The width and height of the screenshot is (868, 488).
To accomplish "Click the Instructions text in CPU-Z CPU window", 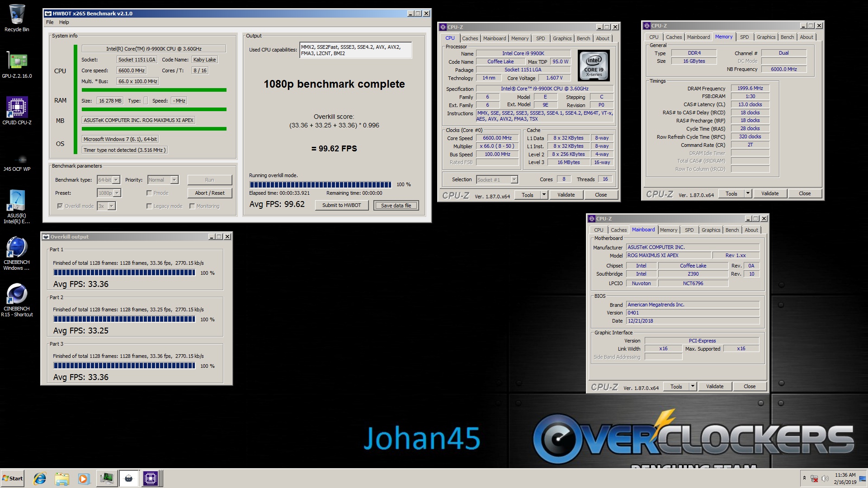I will click(544, 116).
